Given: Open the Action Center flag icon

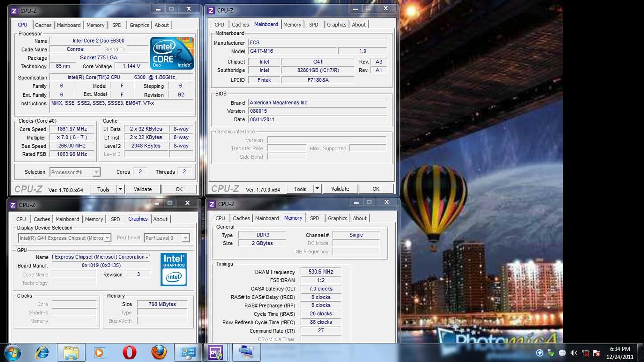Looking at the screenshot, I should (x=597, y=353).
